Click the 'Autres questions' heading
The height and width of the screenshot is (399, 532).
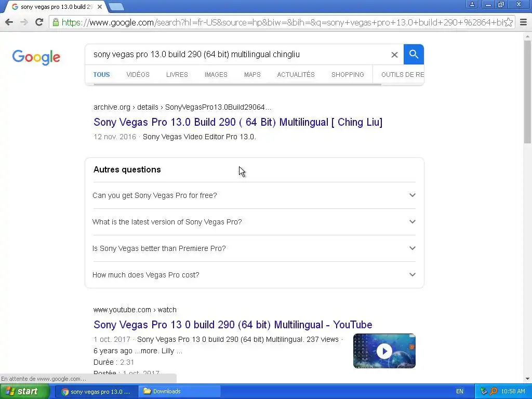pos(127,170)
